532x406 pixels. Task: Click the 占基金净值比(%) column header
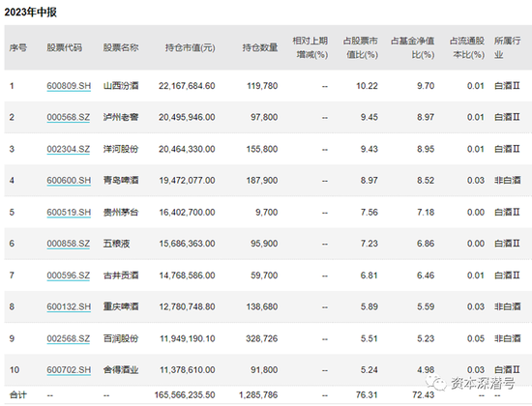[x=413, y=47]
